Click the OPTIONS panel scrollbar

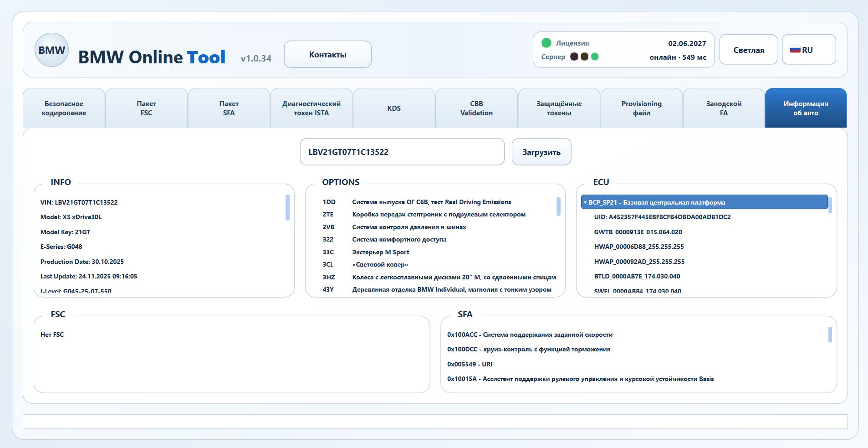pos(558,206)
